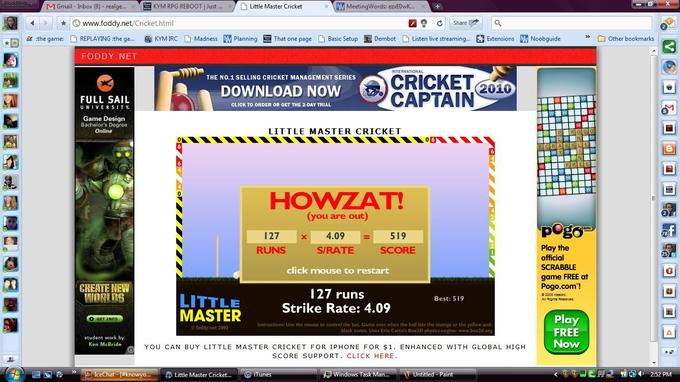The width and height of the screenshot is (680, 382).
Task: Click the Full Sail University ad
Action: pos(105,210)
